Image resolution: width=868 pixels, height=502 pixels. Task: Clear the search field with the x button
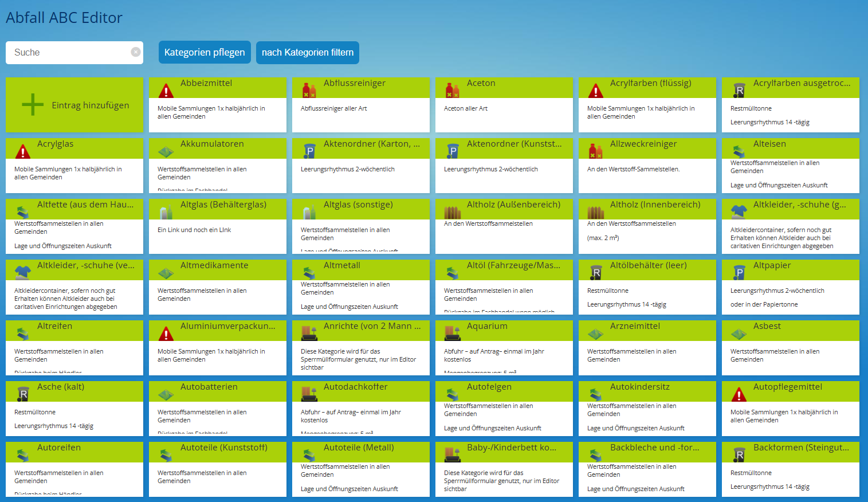point(136,52)
